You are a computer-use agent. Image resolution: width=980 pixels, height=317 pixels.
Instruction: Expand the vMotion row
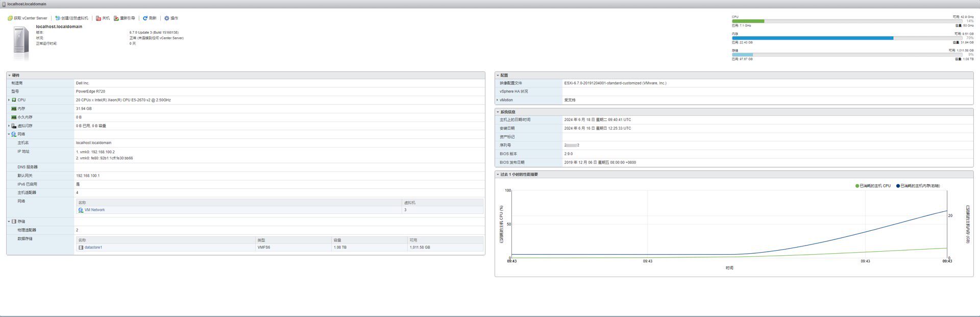coord(498,100)
